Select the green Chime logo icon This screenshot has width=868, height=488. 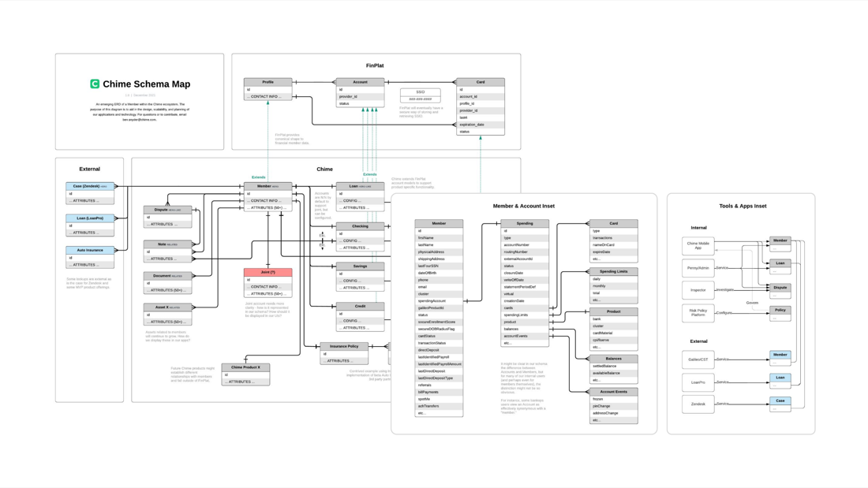[95, 84]
